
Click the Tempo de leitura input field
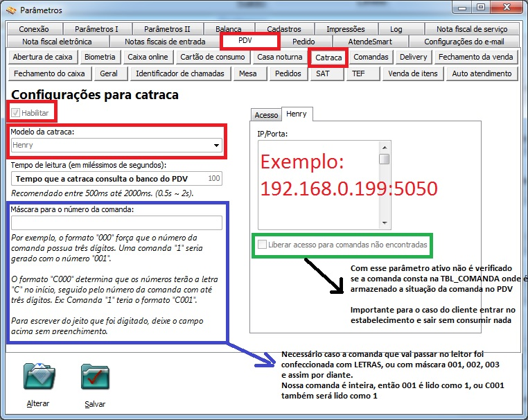tap(116, 179)
